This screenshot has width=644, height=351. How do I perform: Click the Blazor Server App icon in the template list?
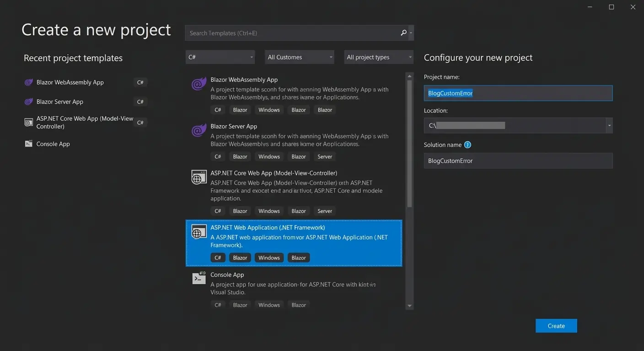pyautogui.click(x=199, y=131)
